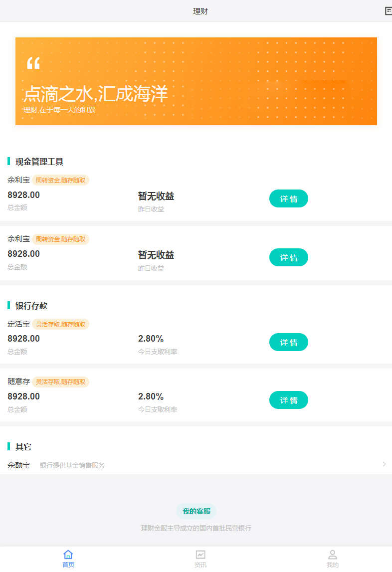View details of second 余利宝 product
Image resolution: width=392 pixels, height=572 pixels.
pos(288,257)
